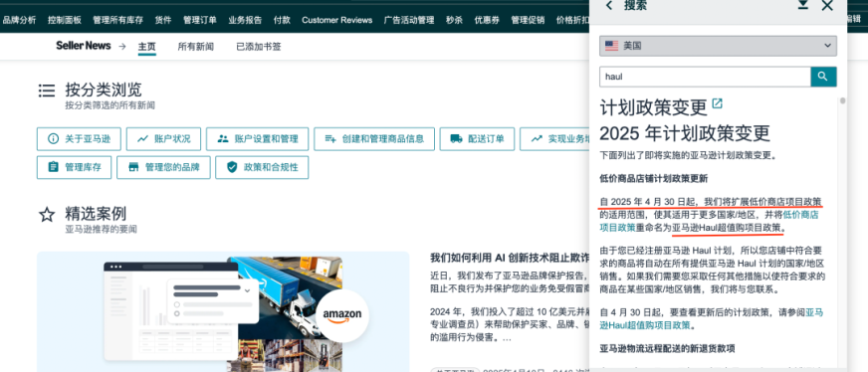868x372 pixels.
Task: Click the 计划政策变更 title text
Action: [x=654, y=107]
